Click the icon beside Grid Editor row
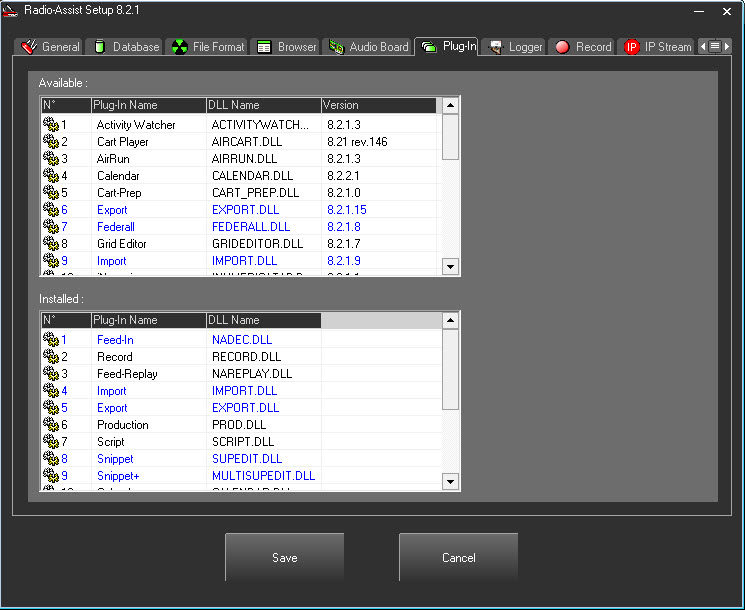 pos(50,244)
